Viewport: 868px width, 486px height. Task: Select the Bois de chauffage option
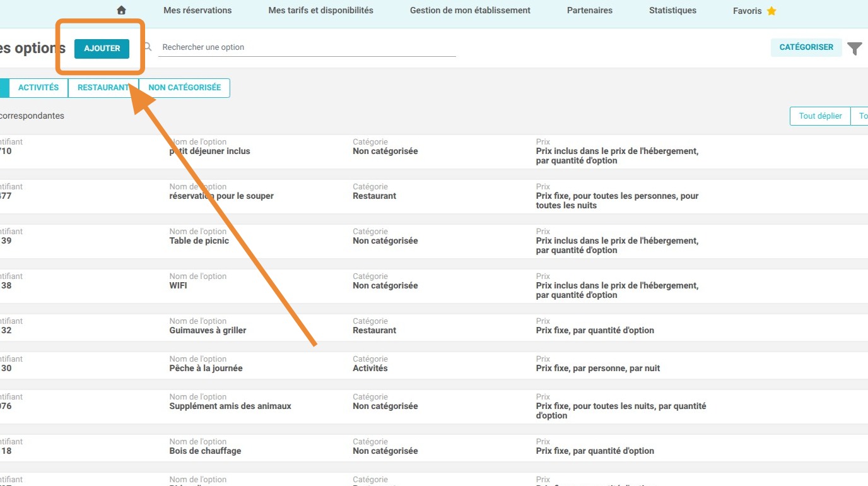coord(206,451)
